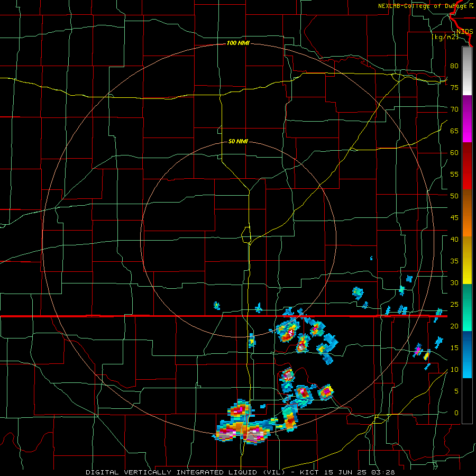Select the green segment of the color scale

(467, 307)
